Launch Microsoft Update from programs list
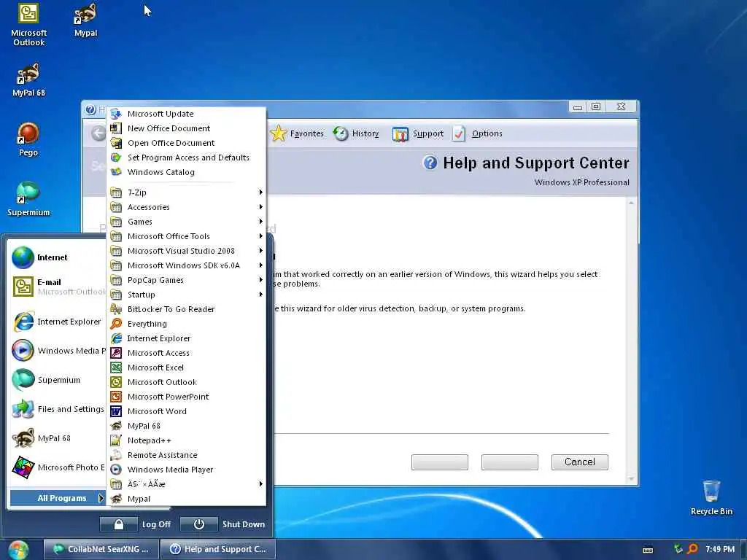The image size is (747, 560). (186, 114)
